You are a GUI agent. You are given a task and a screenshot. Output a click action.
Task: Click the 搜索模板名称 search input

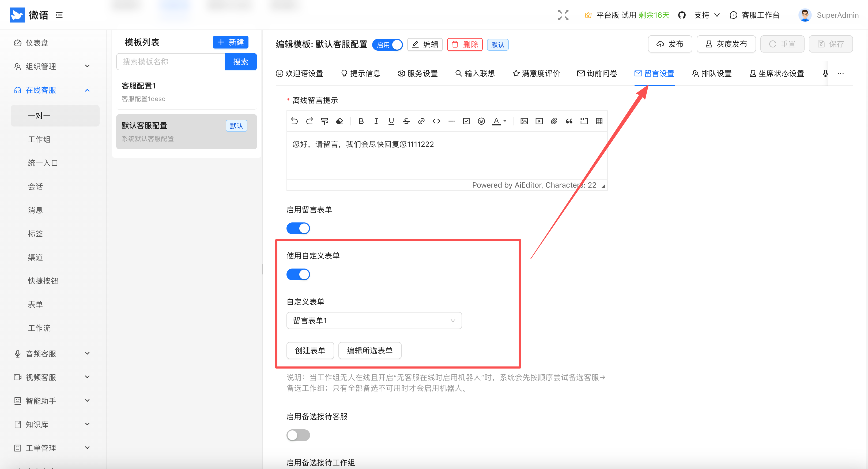(x=171, y=62)
